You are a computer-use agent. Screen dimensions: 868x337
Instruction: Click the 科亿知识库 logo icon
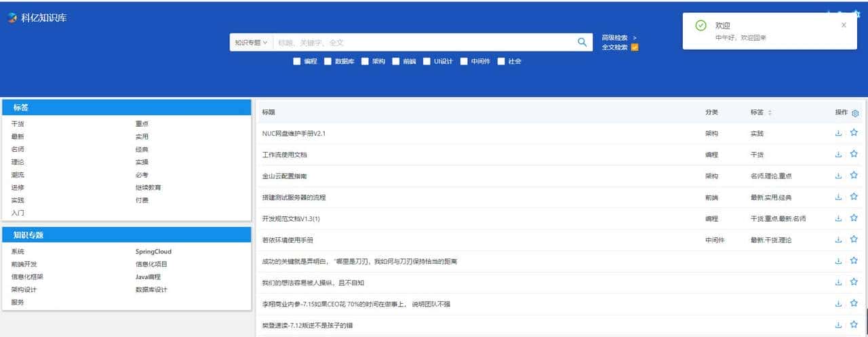12,18
